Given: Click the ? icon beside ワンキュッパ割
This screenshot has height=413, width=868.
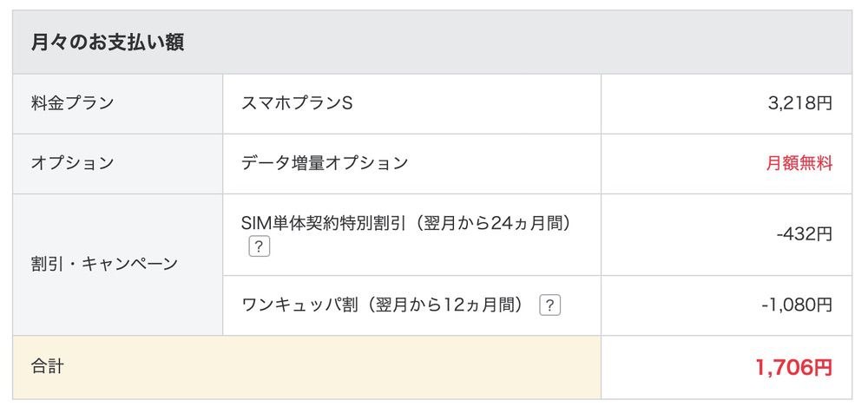Looking at the screenshot, I should coord(549,305).
